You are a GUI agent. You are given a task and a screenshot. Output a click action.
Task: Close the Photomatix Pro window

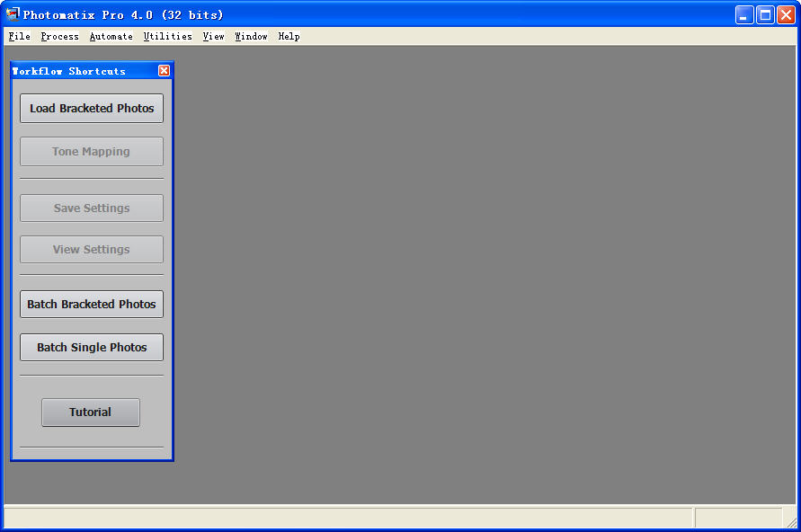click(786, 14)
